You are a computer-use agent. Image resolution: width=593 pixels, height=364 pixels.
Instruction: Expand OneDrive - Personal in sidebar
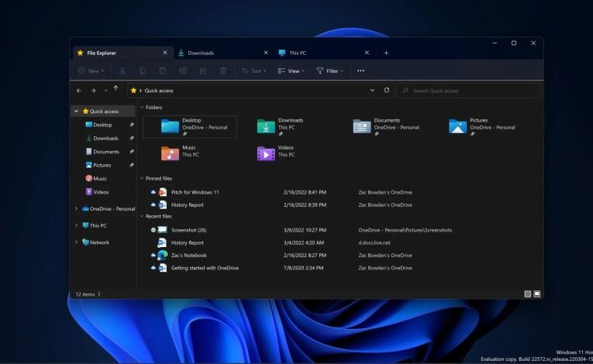(x=77, y=208)
